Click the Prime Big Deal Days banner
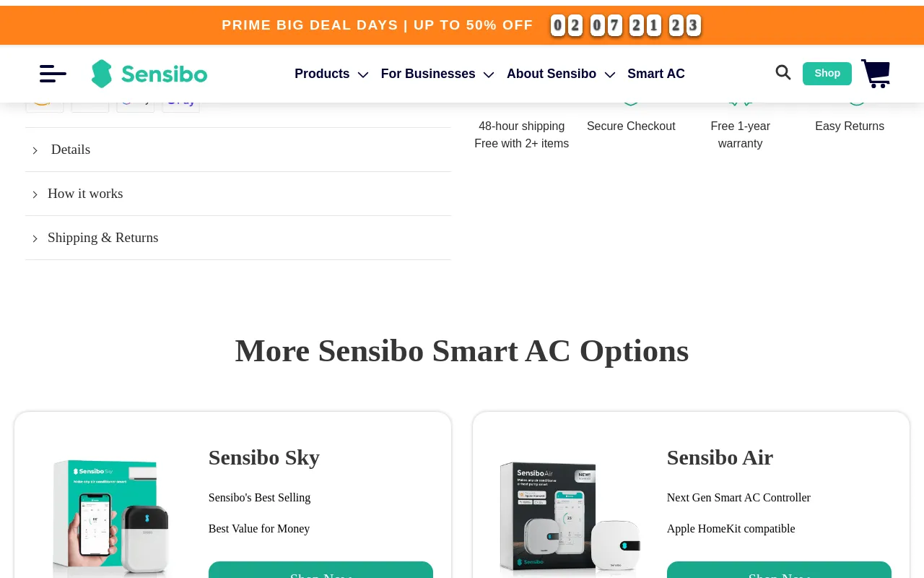Image resolution: width=924 pixels, height=578 pixels. (x=378, y=25)
